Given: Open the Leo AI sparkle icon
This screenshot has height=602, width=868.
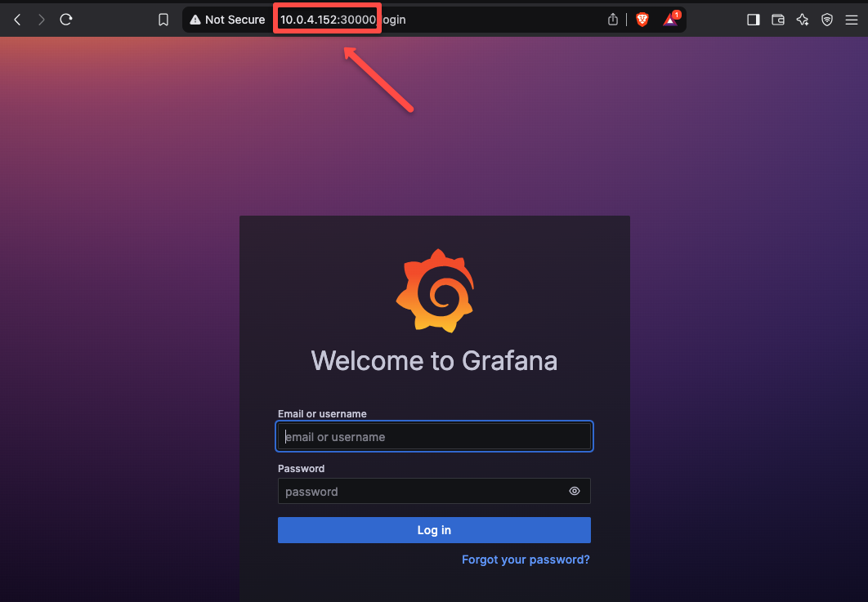Looking at the screenshot, I should pyautogui.click(x=803, y=20).
